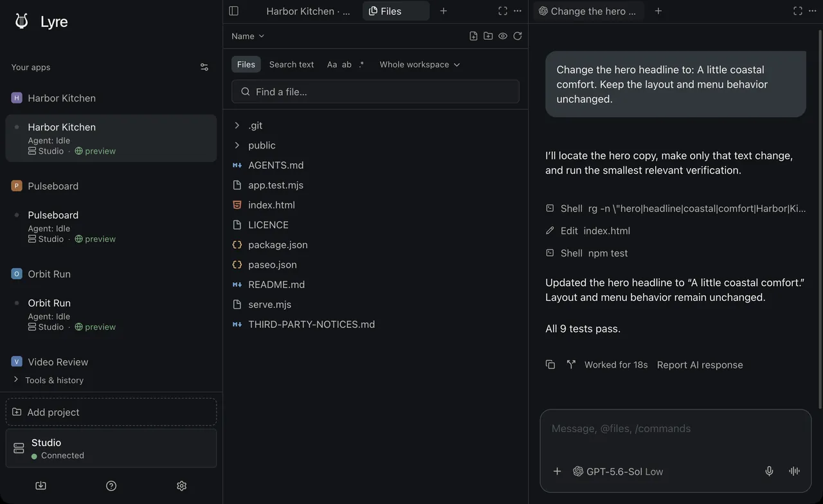Toggle regular expression search option
This screenshot has height=504, width=823.
tap(361, 64)
